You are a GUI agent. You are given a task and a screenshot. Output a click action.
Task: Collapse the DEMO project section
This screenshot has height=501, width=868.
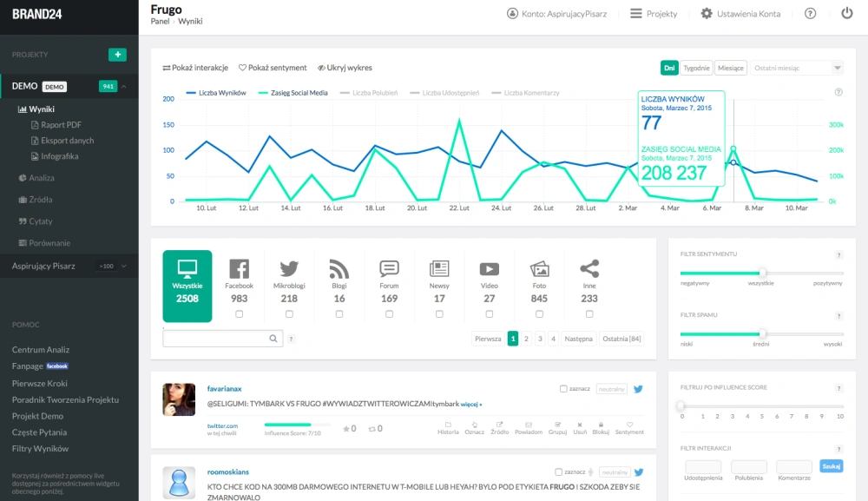coord(124,87)
